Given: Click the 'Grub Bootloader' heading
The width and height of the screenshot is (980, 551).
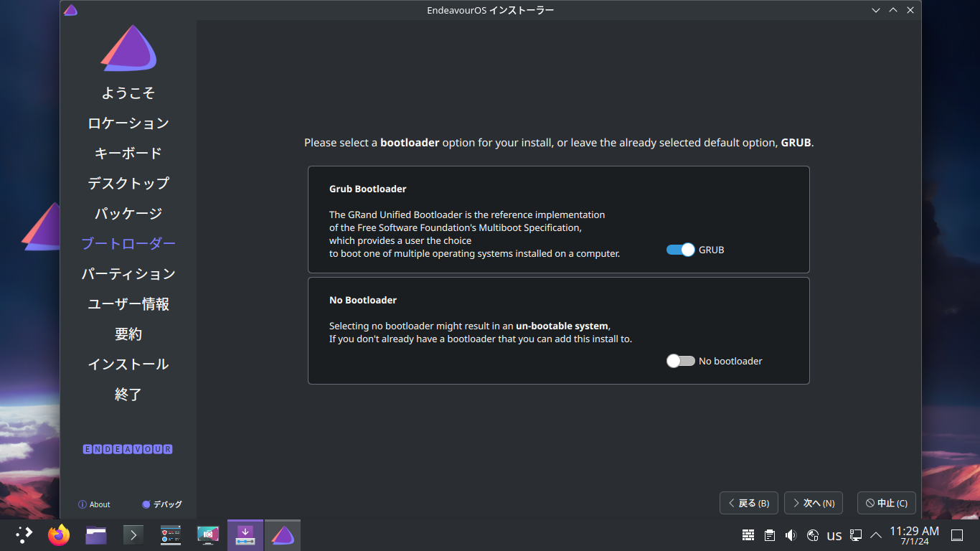Looking at the screenshot, I should coord(368,189).
